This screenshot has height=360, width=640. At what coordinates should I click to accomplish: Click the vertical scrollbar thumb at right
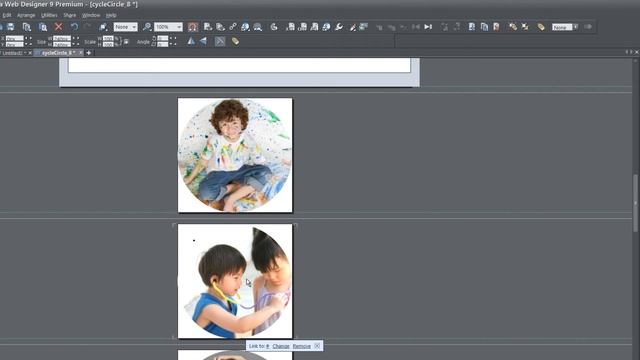[635, 203]
